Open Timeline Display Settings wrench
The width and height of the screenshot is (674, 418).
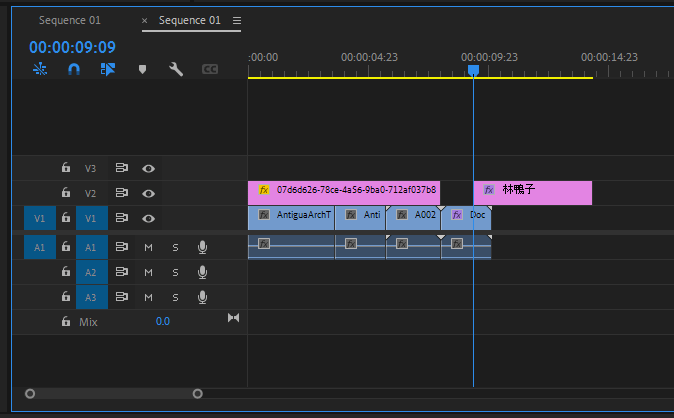pos(176,69)
